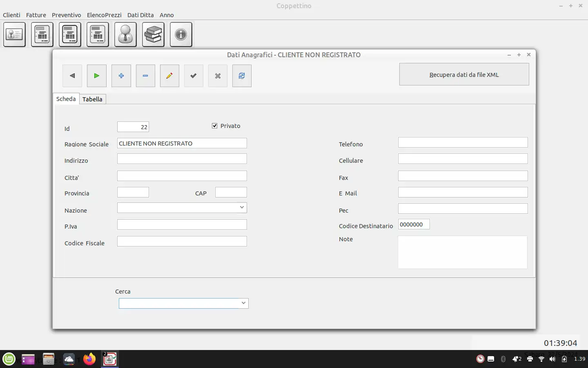
Task: Open the stacked books toolbar icon
Action: (153, 34)
